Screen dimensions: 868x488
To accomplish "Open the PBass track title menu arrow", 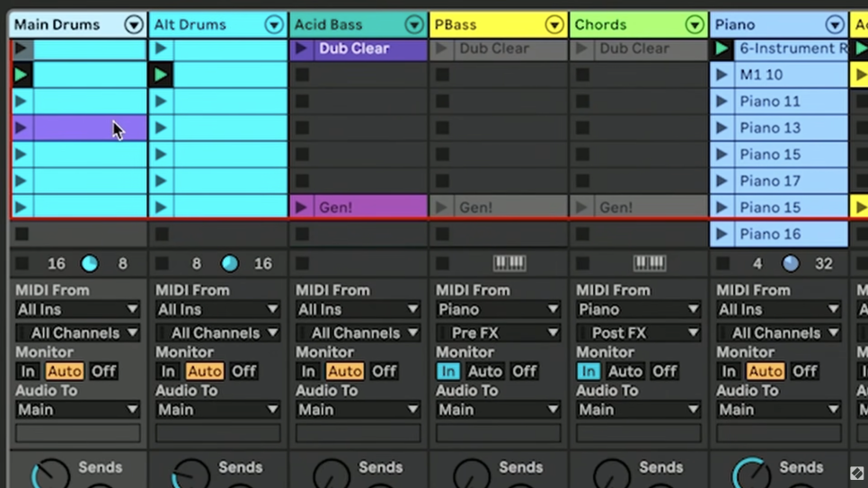I will click(554, 25).
